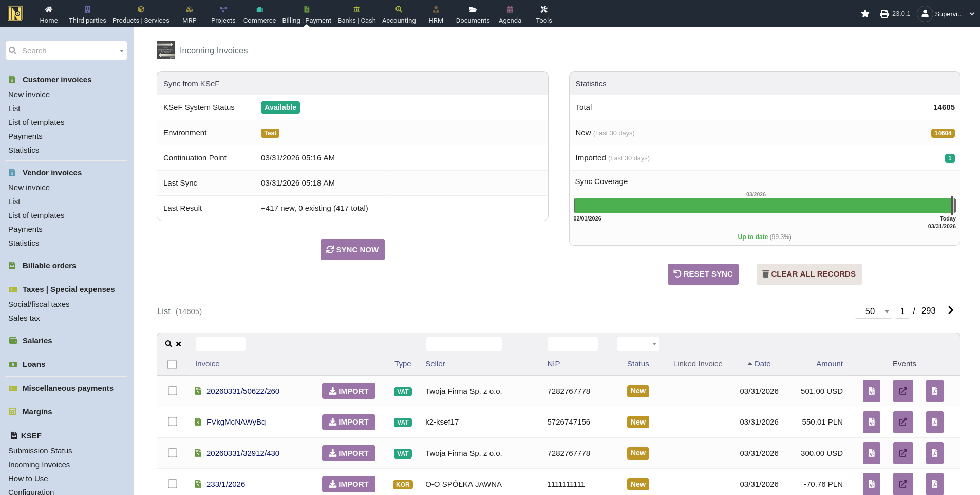Image resolution: width=980 pixels, height=495 pixels.
Task: Open external link icon for invoice FVkgMcNAWyBq
Action: point(902,422)
